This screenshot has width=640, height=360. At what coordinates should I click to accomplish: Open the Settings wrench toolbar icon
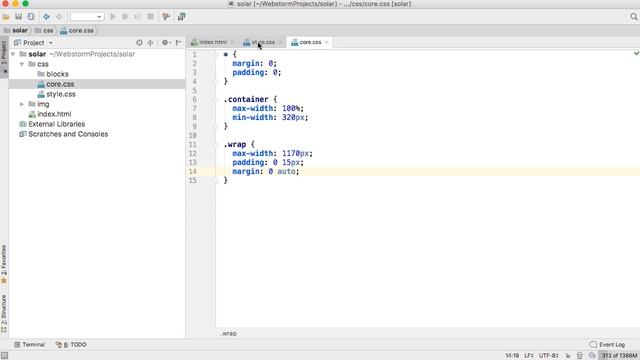coord(166,17)
